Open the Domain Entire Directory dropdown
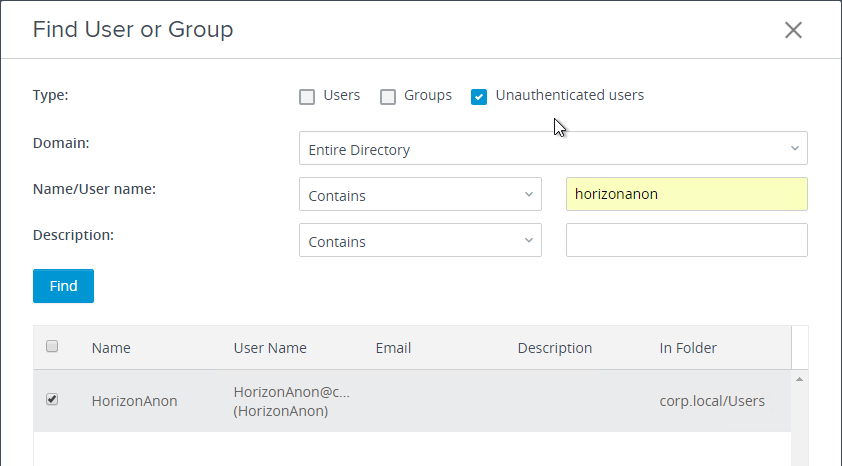842x466 pixels. coord(553,148)
